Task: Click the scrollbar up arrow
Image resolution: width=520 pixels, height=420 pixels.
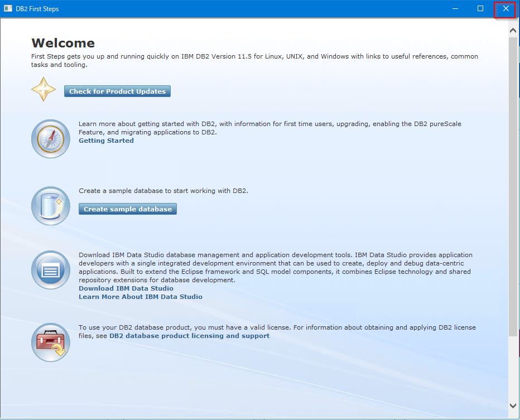Action: click(x=513, y=30)
